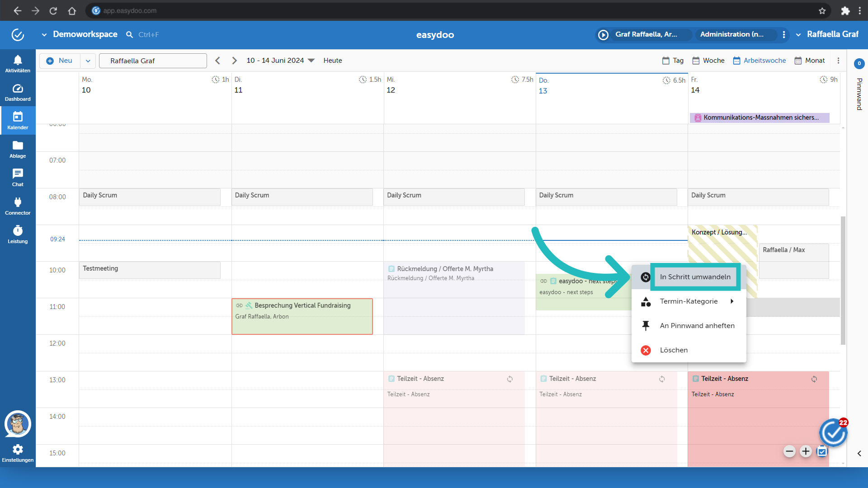Screen dimensions: 868x488
Task: Click the blue calendar check icon
Action: click(822, 451)
